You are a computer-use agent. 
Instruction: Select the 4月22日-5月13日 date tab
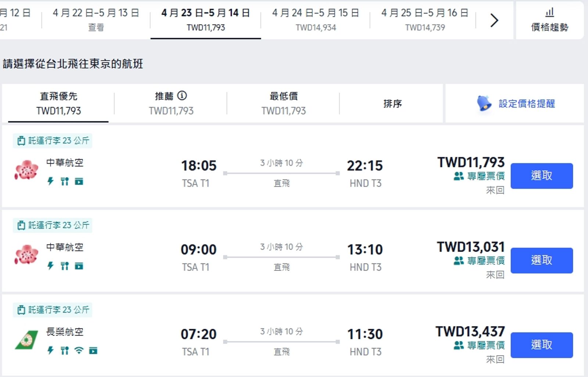[x=96, y=20]
